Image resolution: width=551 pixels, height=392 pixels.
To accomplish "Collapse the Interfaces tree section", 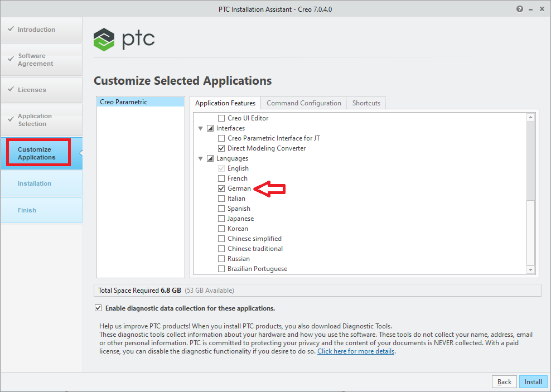I will coord(201,128).
